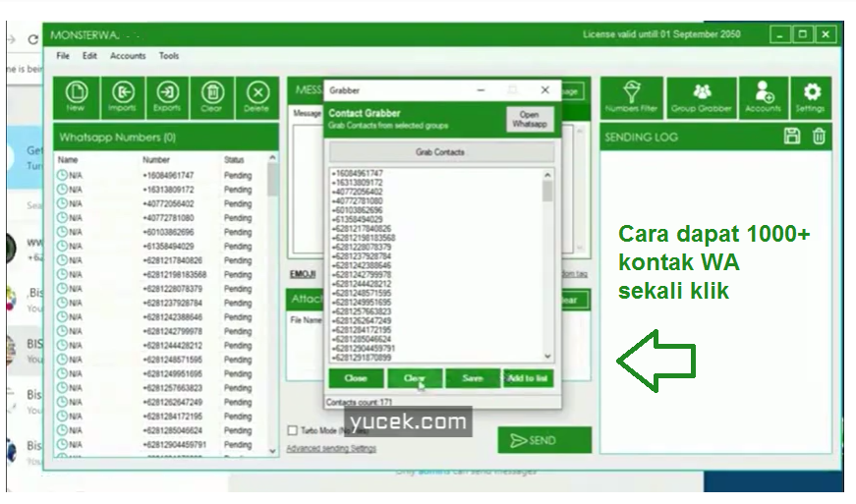This screenshot has height=504, width=856.
Task: Open the File menu
Action: tap(63, 56)
